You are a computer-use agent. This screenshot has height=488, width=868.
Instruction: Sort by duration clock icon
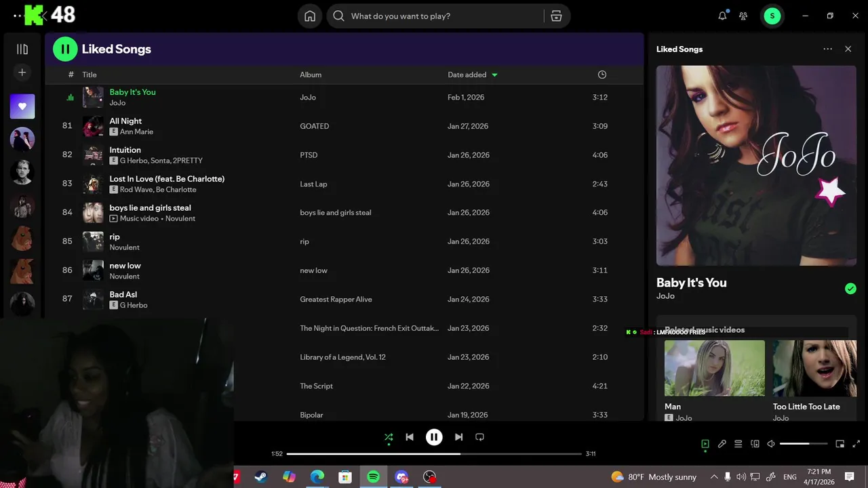(602, 75)
